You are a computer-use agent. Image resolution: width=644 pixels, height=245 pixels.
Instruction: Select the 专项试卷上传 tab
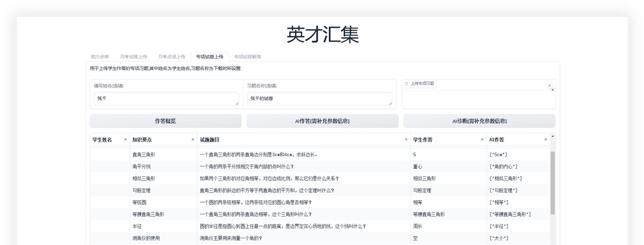[x=209, y=57]
